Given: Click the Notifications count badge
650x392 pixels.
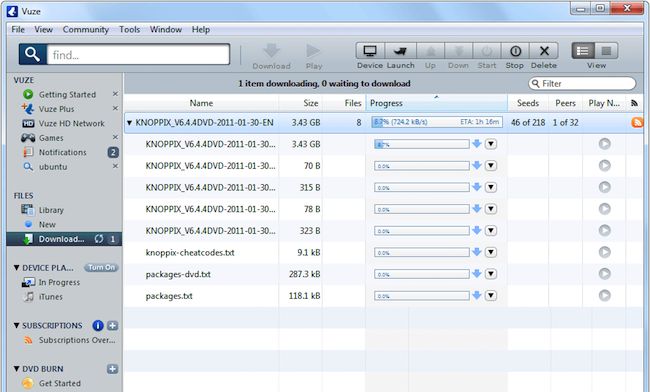Looking at the screenshot, I should coord(113,152).
